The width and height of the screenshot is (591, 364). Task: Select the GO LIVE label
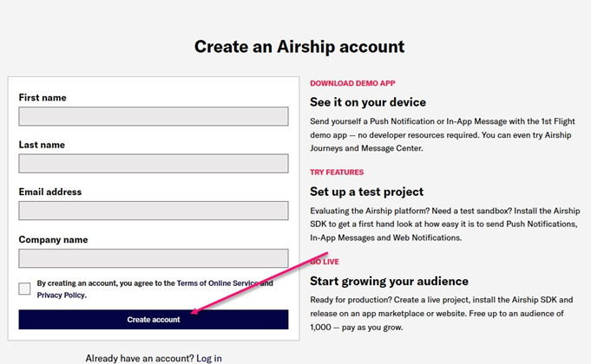(325, 261)
